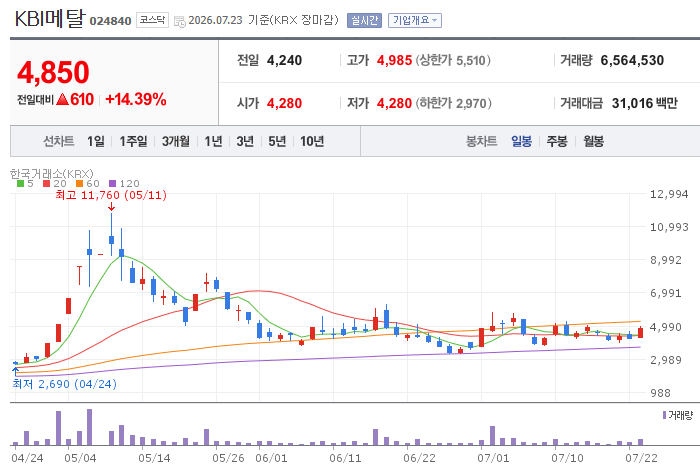Switch to the 월봉 candle chart
This screenshot has width=700, height=475.
pyautogui.click(x=593, y=142)
